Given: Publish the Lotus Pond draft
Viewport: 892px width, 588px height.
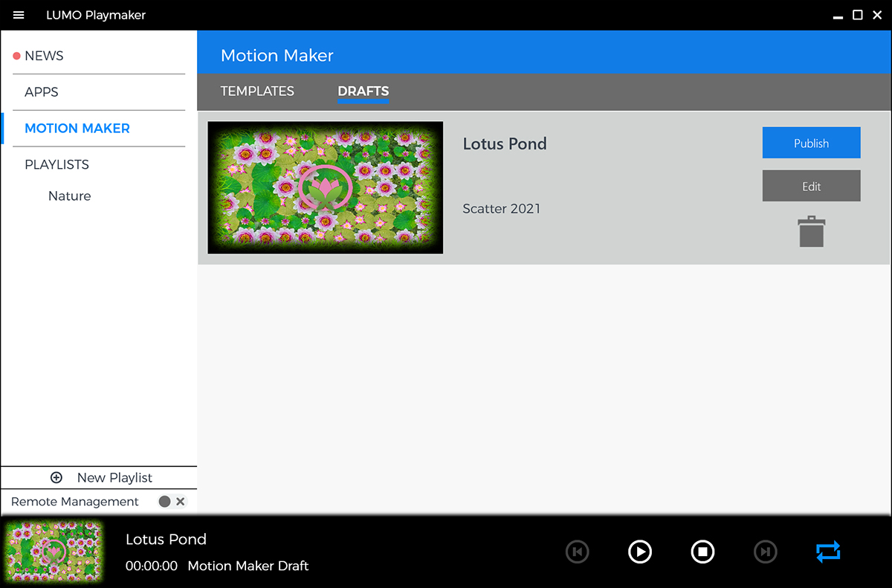Looking at the screenshot, I should point(811,143).
